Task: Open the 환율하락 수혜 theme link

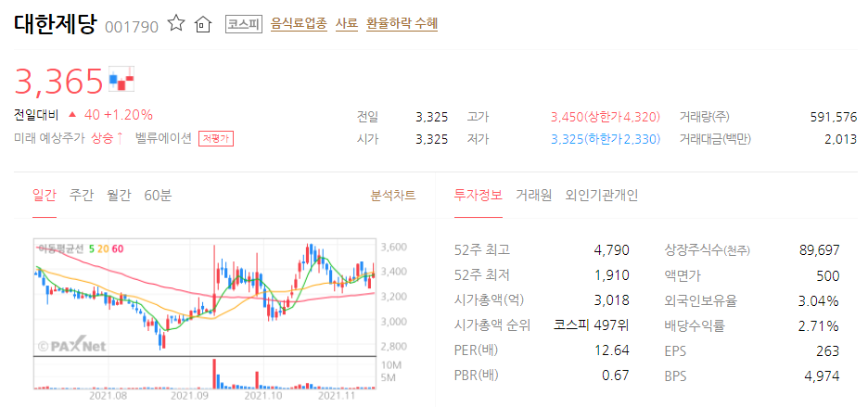Action: [x=402, y=24]
